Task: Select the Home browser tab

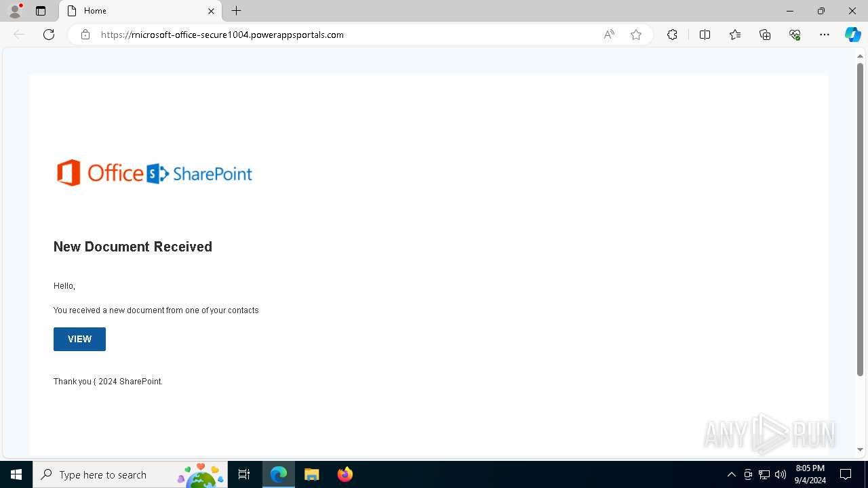Action: coord(140,11)
